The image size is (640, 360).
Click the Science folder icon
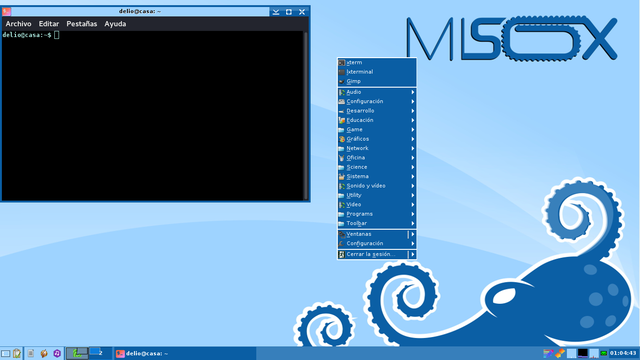tap(342, 167)
